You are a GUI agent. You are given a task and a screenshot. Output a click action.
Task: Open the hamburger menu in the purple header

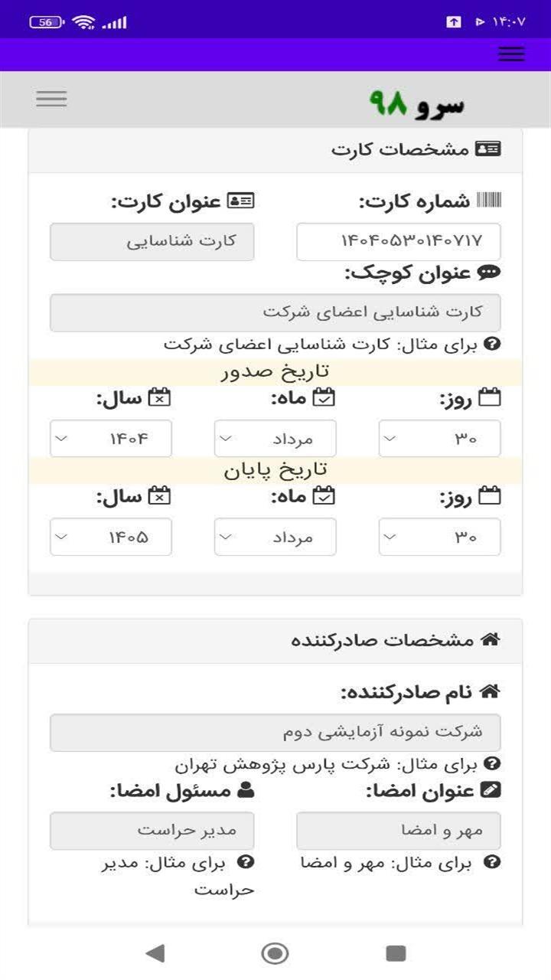click(511, 54)
